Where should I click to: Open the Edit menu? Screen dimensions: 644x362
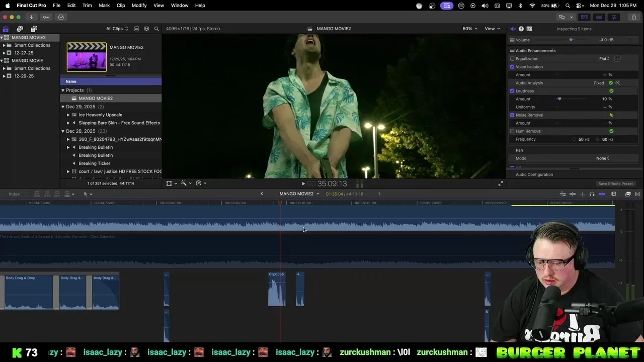(x=71, y=6)
